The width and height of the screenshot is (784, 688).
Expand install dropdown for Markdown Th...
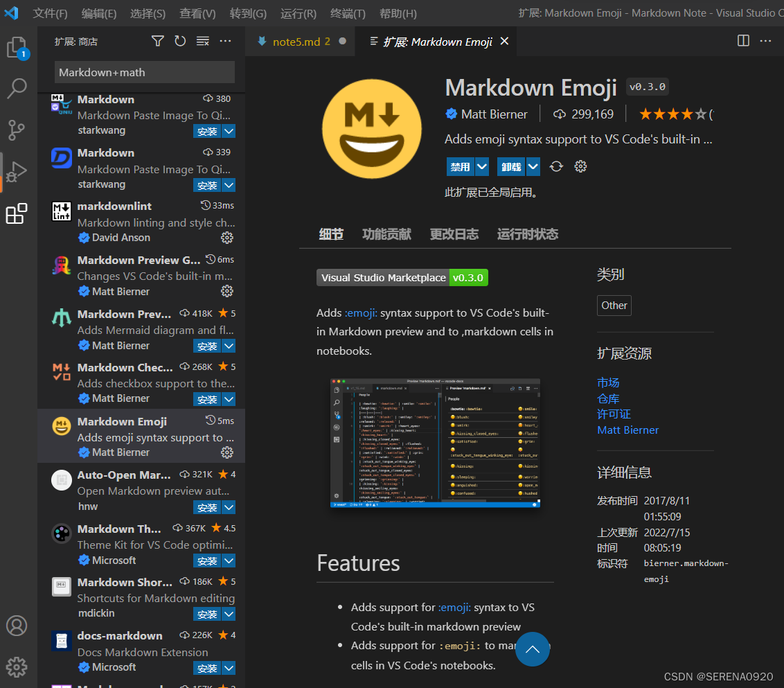click(x=229, y=561)
